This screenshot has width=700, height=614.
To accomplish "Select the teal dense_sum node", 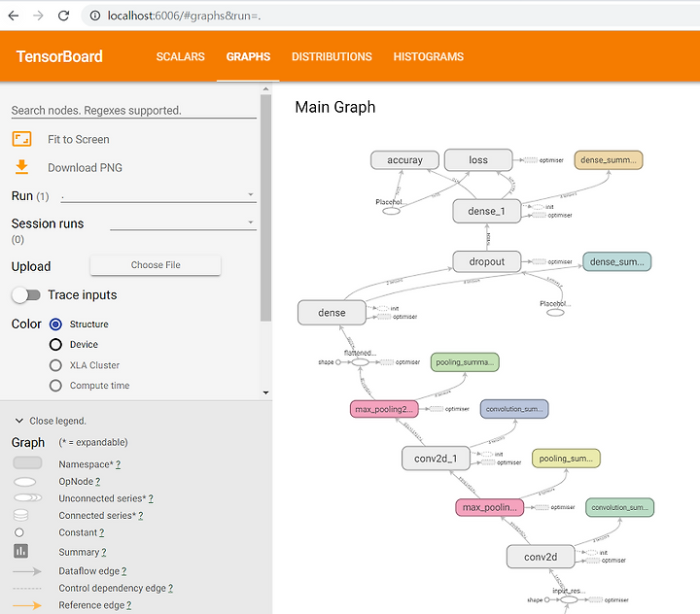I will pyautogui.click(x=617, y=262).
